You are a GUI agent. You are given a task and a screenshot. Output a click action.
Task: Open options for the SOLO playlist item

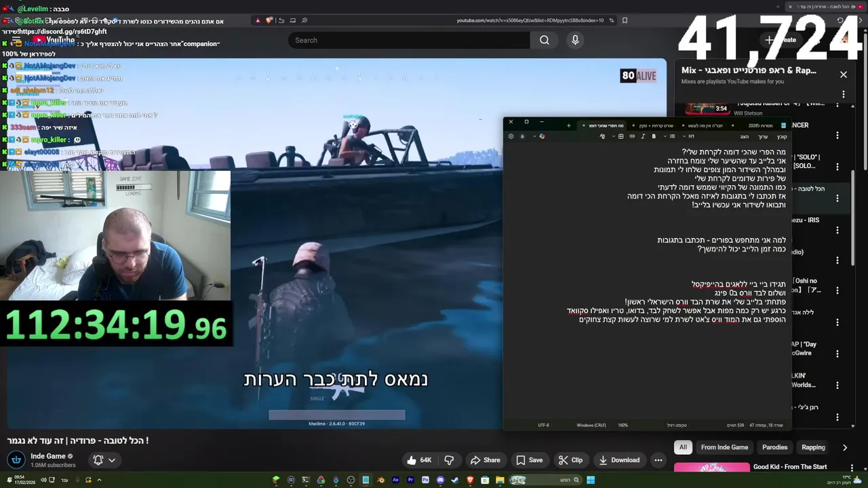click(837, 166)
